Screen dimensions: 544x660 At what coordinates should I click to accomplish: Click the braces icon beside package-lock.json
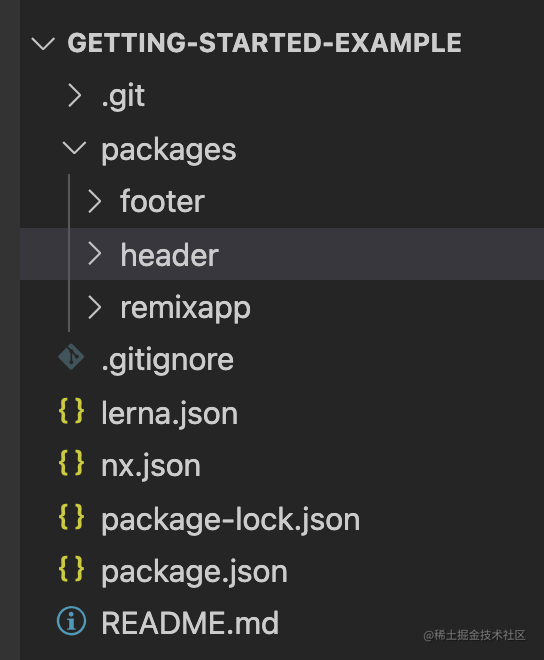[71, 516]
